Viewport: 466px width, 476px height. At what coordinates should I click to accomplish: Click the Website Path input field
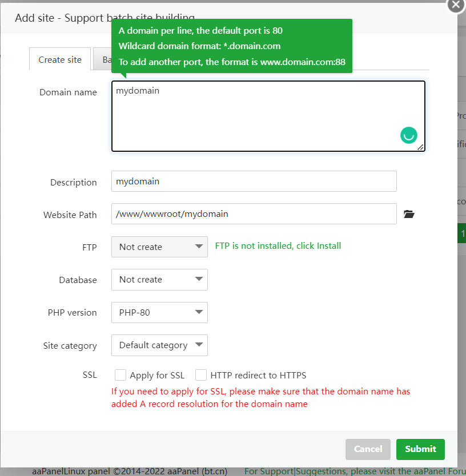tap(254, 214)
